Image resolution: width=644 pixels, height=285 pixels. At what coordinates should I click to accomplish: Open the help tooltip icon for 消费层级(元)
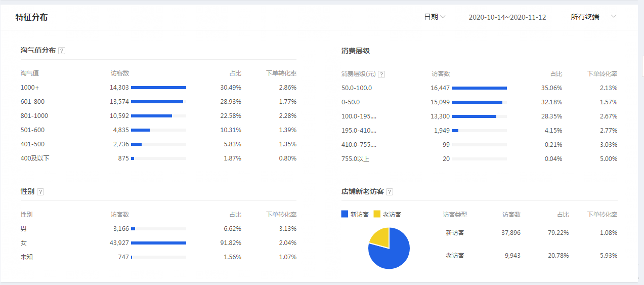(x=381, y=74)
